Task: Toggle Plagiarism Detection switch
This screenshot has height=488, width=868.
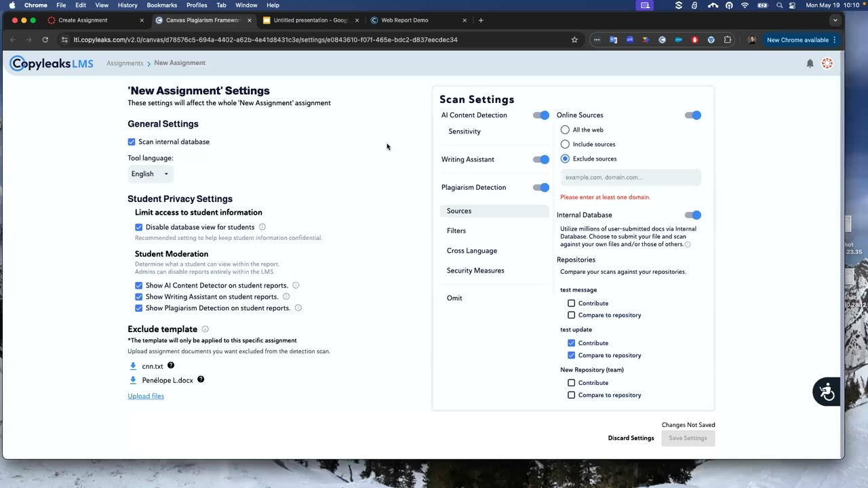Action: (x=541, y=187)
